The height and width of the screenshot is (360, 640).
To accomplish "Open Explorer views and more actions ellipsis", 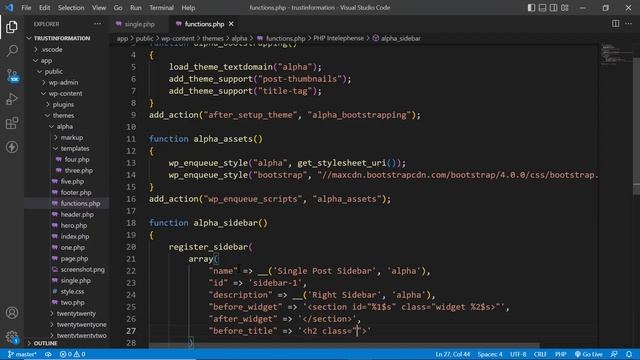I will coord(98,24).
